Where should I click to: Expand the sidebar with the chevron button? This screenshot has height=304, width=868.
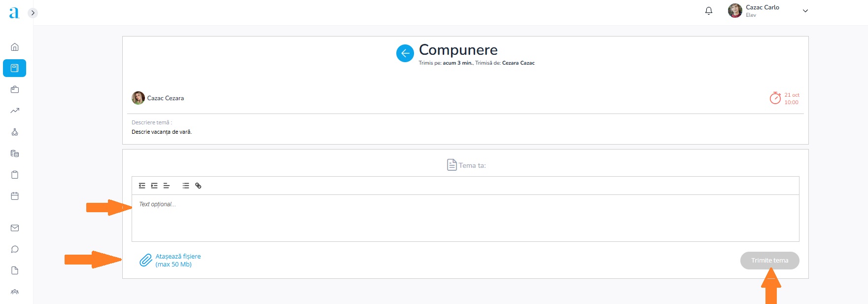tap(33, 13)
